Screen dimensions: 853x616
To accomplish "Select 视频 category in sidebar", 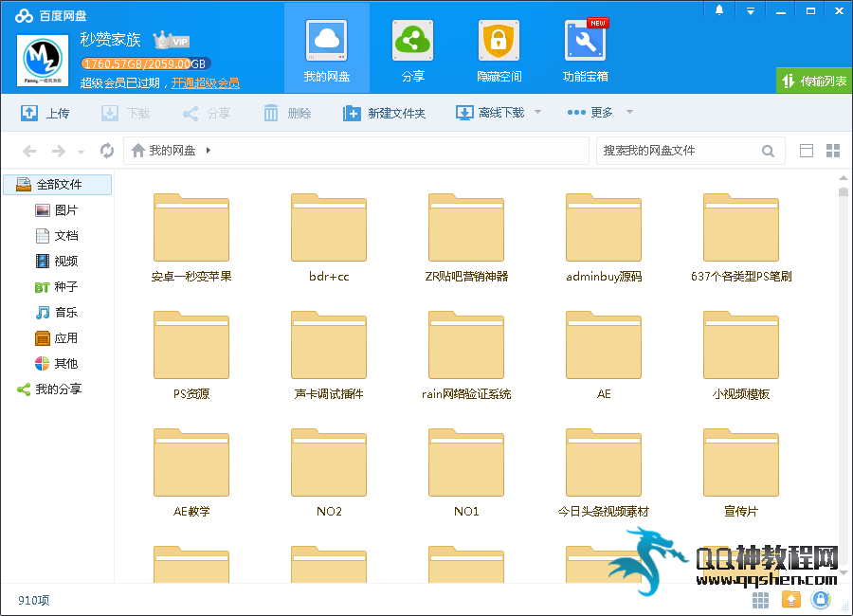I will pyautogui.click(x=57, y=262).
